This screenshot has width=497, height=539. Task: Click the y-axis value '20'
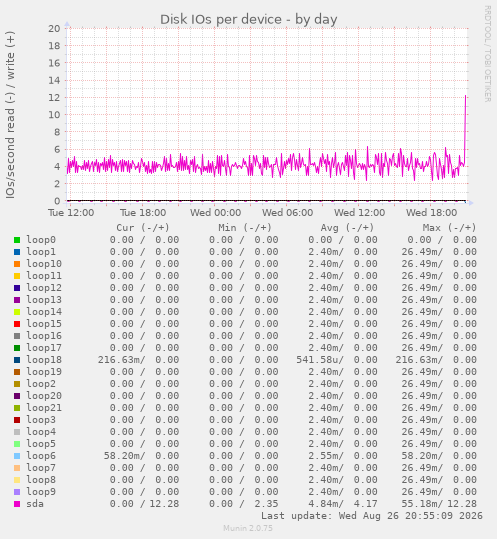(x=54, y=29)
